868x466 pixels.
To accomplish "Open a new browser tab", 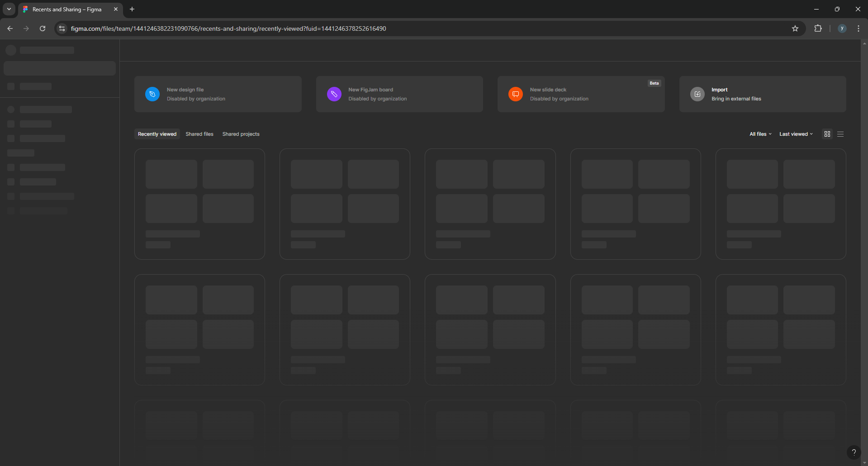I will [x=132, y=9].
